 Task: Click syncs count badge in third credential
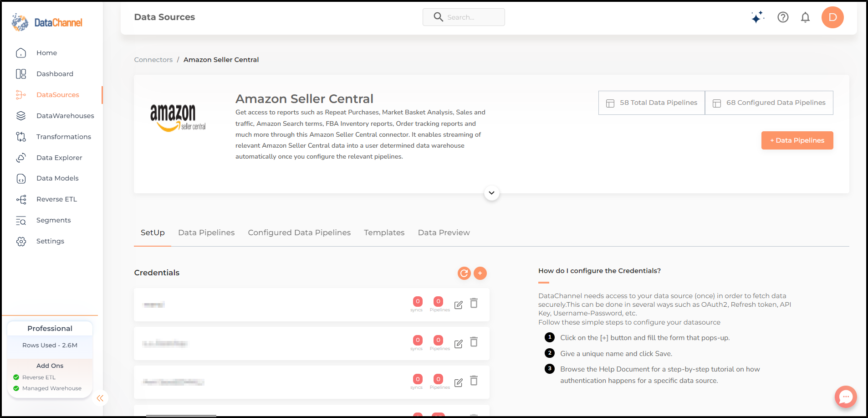click(418, 379)
